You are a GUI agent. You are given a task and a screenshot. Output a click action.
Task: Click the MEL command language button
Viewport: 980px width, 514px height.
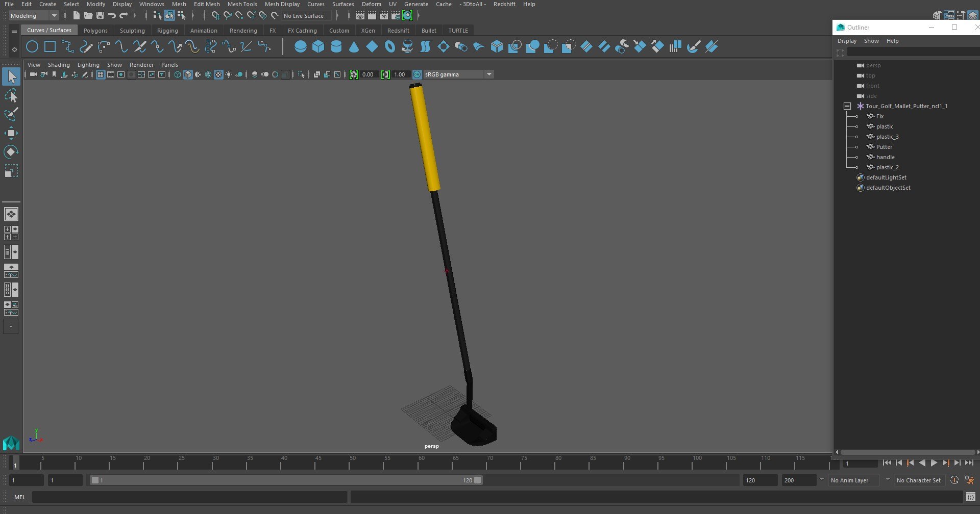point(19,497)
